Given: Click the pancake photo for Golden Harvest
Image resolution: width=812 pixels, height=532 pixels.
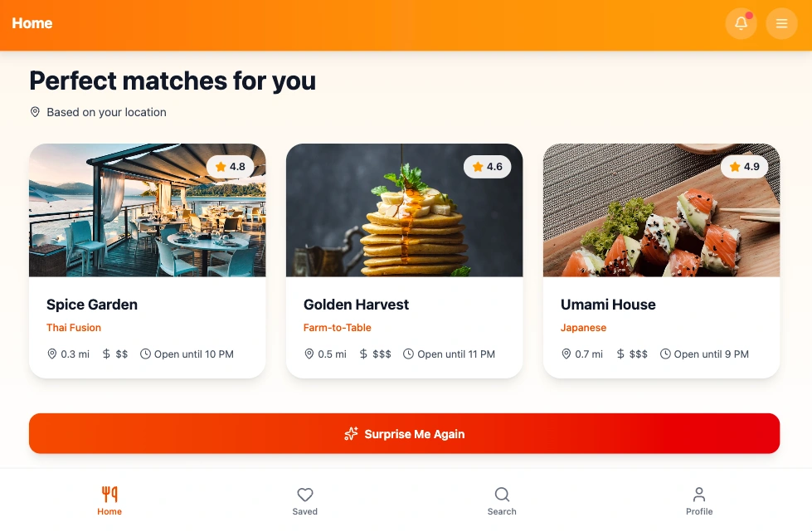Looking at the screenshot, I should [x=405, y=210].
